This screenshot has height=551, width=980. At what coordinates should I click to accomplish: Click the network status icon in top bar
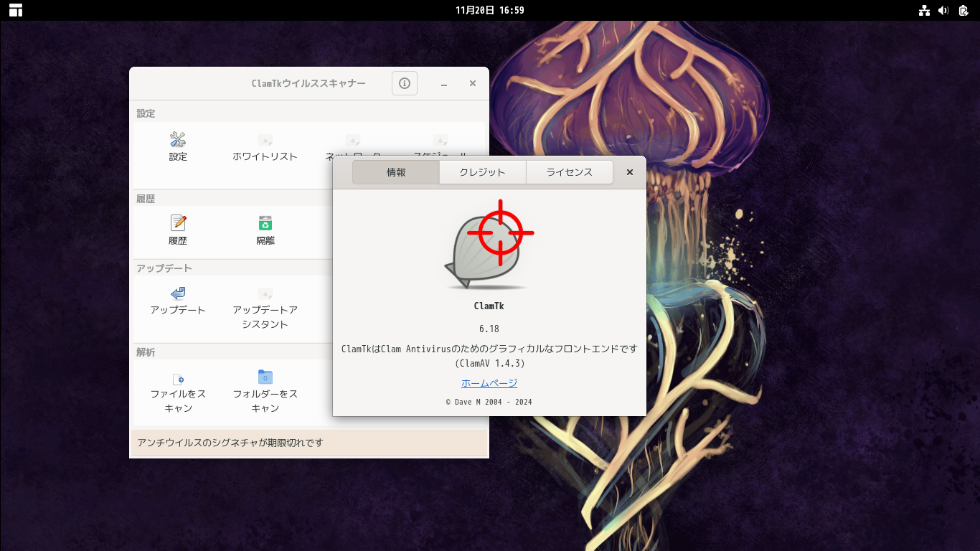[x=924, y=10]
